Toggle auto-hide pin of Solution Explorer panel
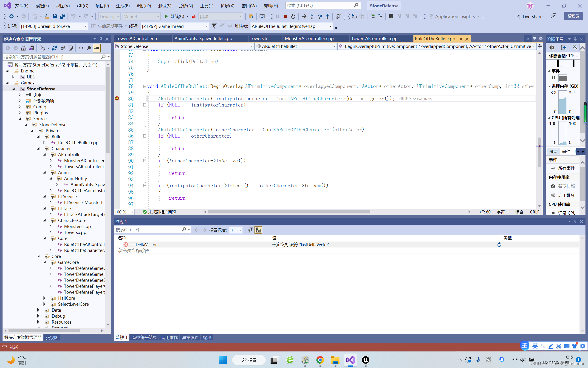The image size is (588, 368). tap(101, 39)
